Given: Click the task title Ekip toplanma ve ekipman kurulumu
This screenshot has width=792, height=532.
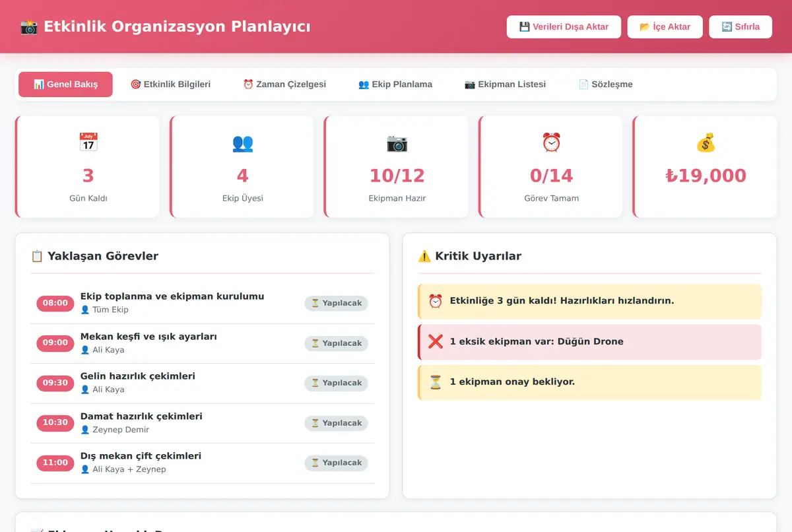Looking at the screenshot, I should tap(172, 296).
